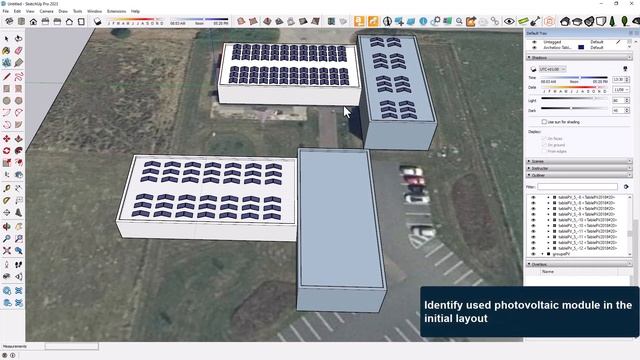
Task: Expand the Instructor panel section
Action: point(580,168)
